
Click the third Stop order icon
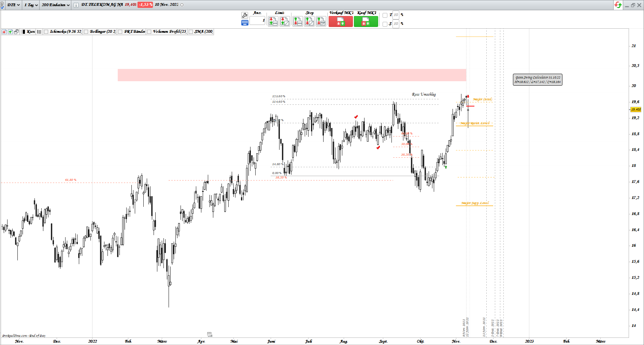tap(321, 21)
